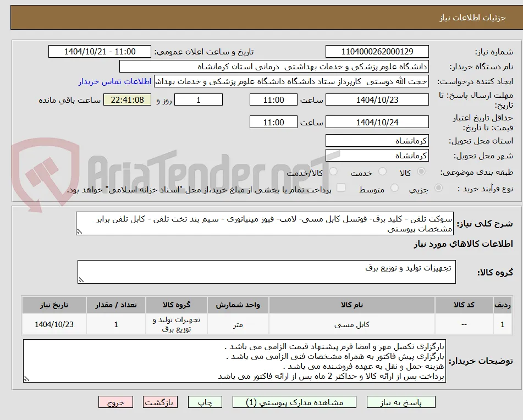Screen dimensions: 523x420
Task: Click the شرح کلی نیاز description textarea
Action: click(x=265, y=224)
